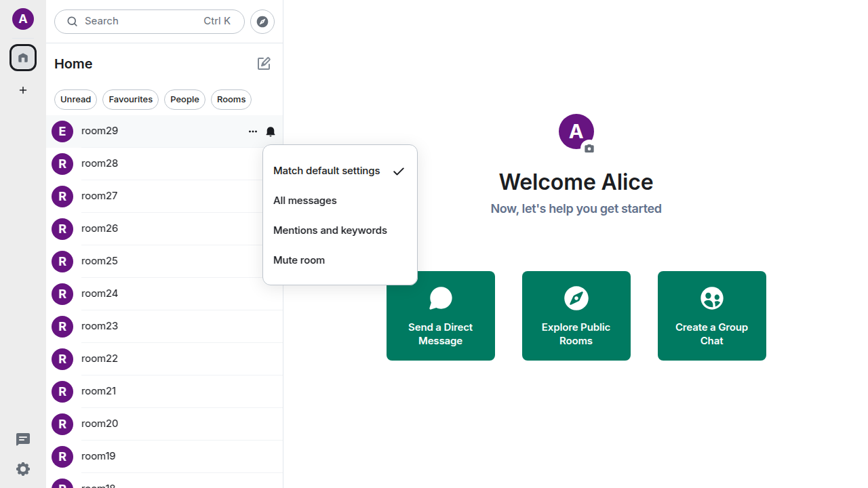Click the compose new chat icon
This screenshot has width=868, height=488.
point(264,64)
